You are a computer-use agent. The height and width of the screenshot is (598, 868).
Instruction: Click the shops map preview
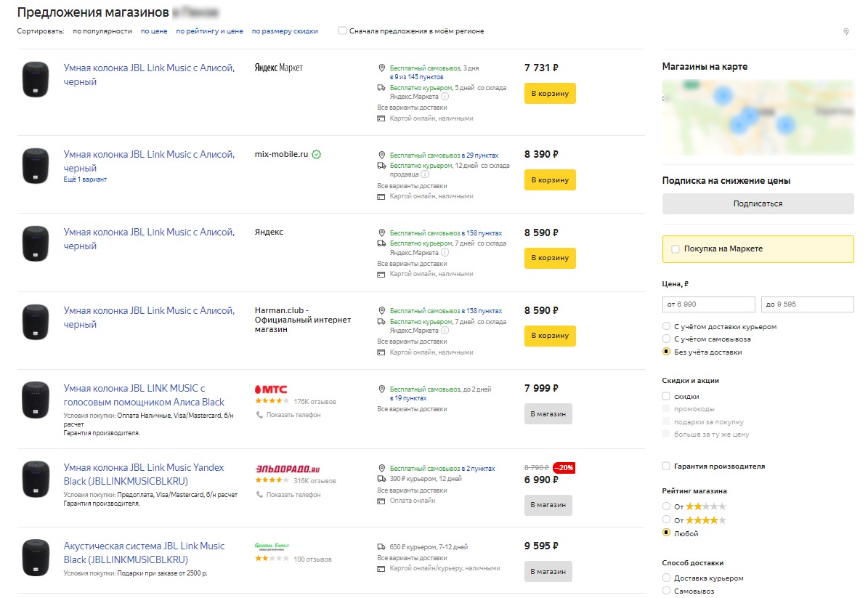[x=758, y=118]
